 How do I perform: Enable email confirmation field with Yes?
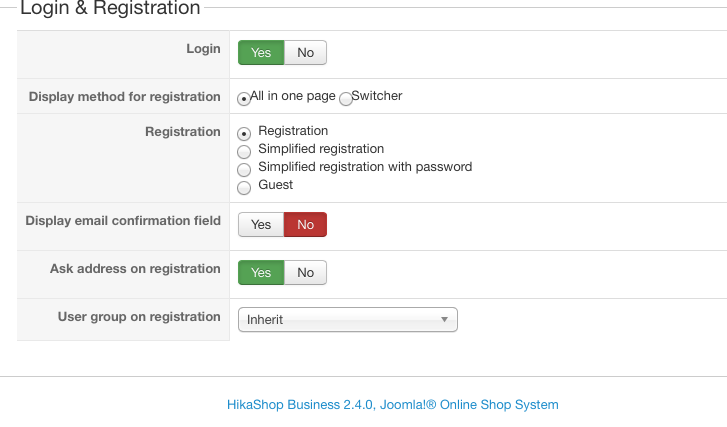(261, 225)
